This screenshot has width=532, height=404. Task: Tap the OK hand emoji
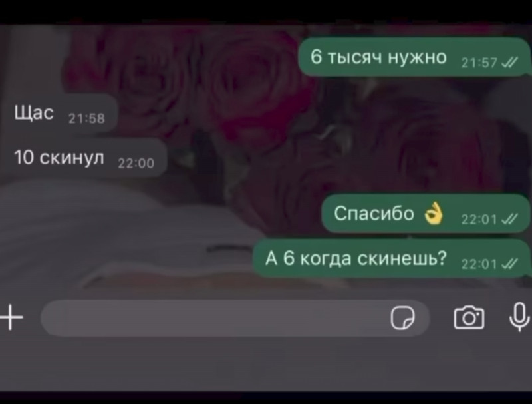[434, 213]
